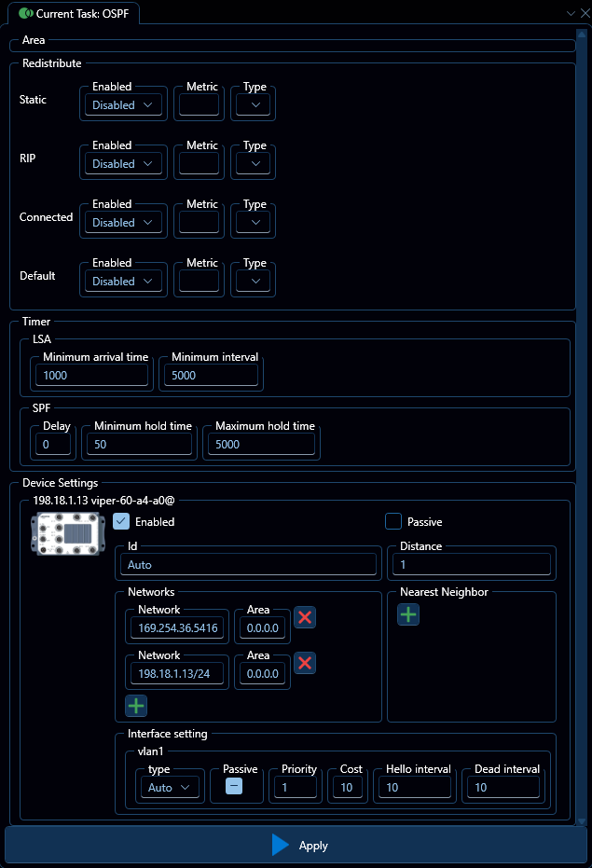Image resolution: width=592 pixels, height=868 pixels.
Task: Edit LSA Minimum arrival time field
Action: pyautogui.click(x=92, y=375)
